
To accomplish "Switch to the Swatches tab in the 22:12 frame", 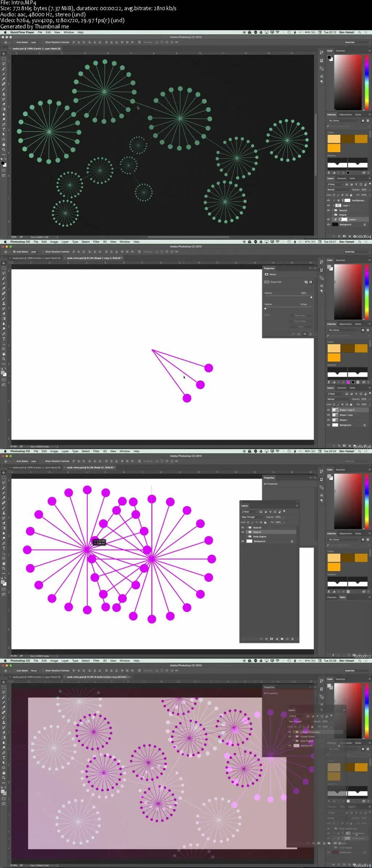I will (340, 51).
